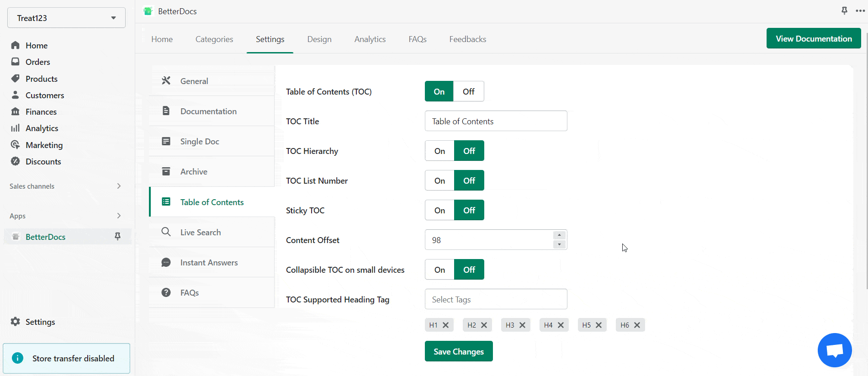
Task: Save Changes to TOC settings
Action: pos(459,351)
